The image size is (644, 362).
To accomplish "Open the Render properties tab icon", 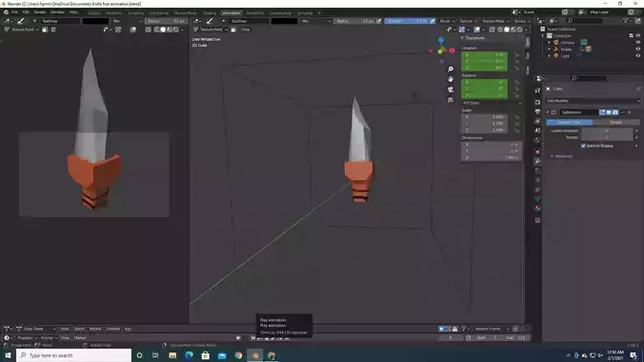I will (537, 102).
